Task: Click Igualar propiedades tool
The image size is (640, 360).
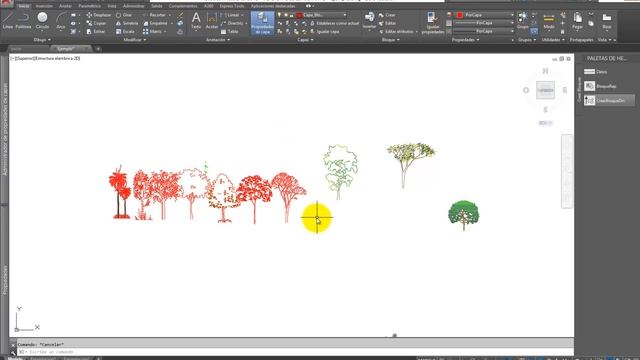Action: tap(432, 23)
